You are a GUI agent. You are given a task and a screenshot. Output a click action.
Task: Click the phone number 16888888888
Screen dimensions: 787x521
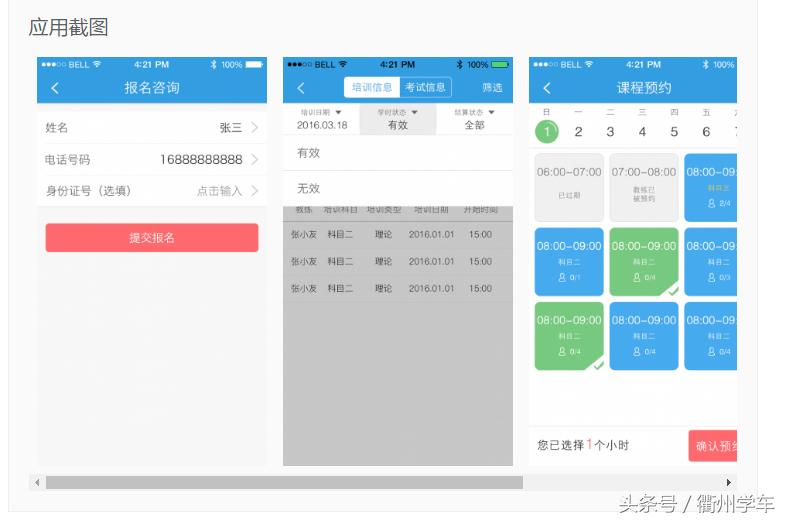[x=201, y=160]
